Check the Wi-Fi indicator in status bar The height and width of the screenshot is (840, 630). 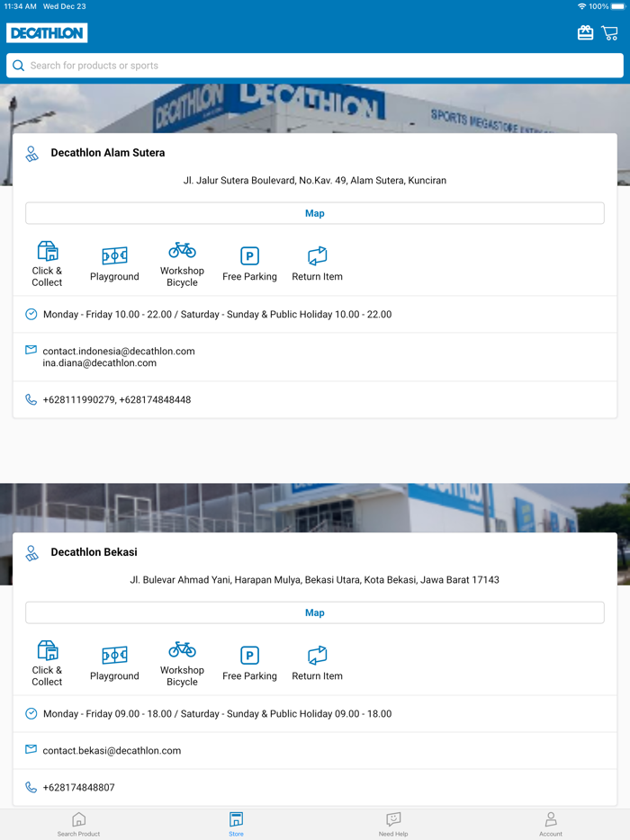[x=581, y=6]
